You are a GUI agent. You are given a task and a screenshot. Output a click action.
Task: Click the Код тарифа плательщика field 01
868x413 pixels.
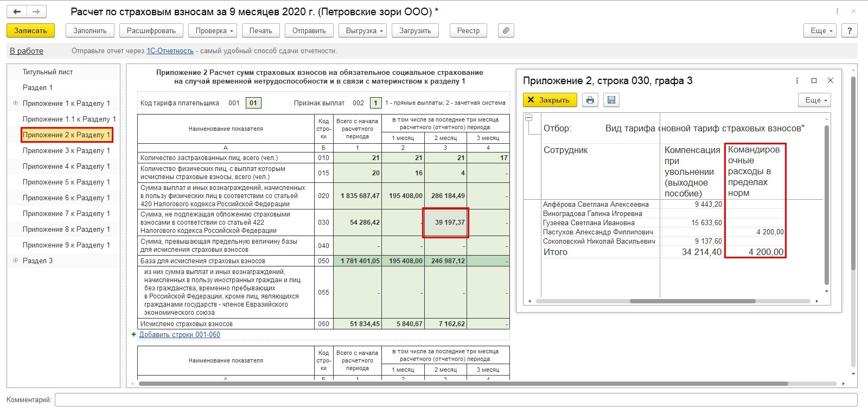click(253, 103)
